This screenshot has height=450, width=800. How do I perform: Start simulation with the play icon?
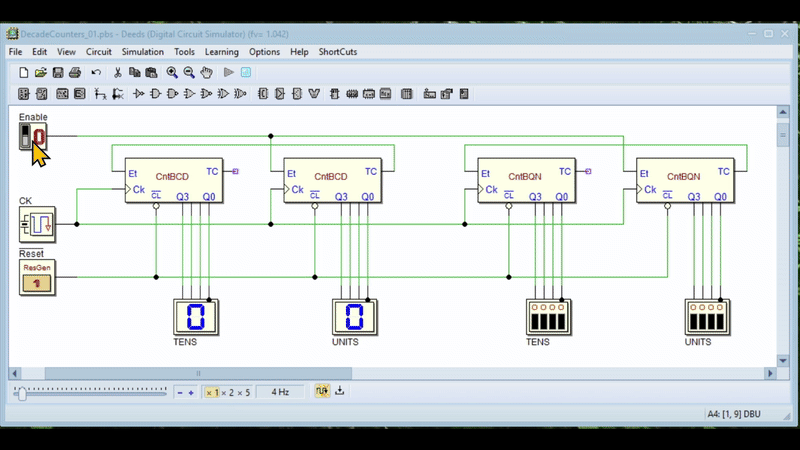coord(229,72)
